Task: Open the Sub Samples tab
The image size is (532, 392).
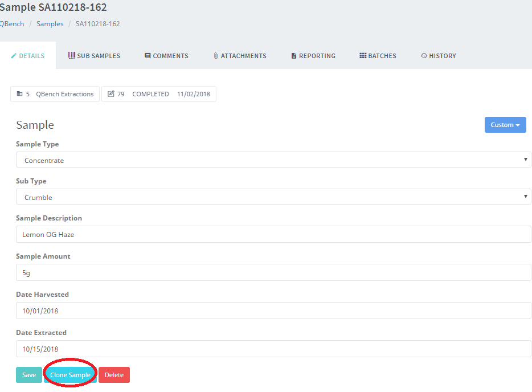Action: [x=94, y=56]
